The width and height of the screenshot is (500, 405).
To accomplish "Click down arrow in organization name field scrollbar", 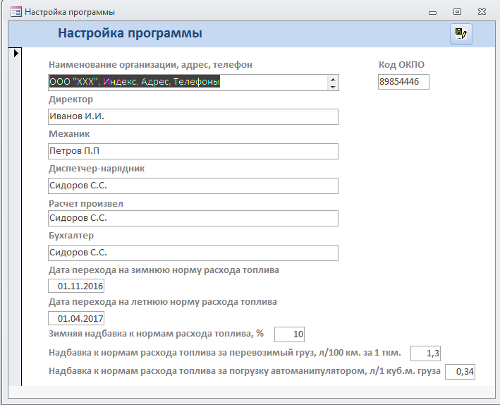I will (333, 86).
